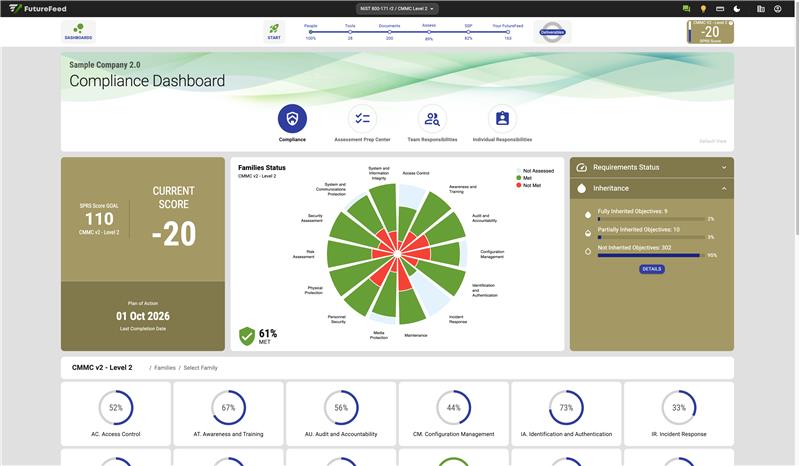The image size is (800, 466).
Task: Switch to Assessment Prep Center tab
Action: (x=362, y=123)
